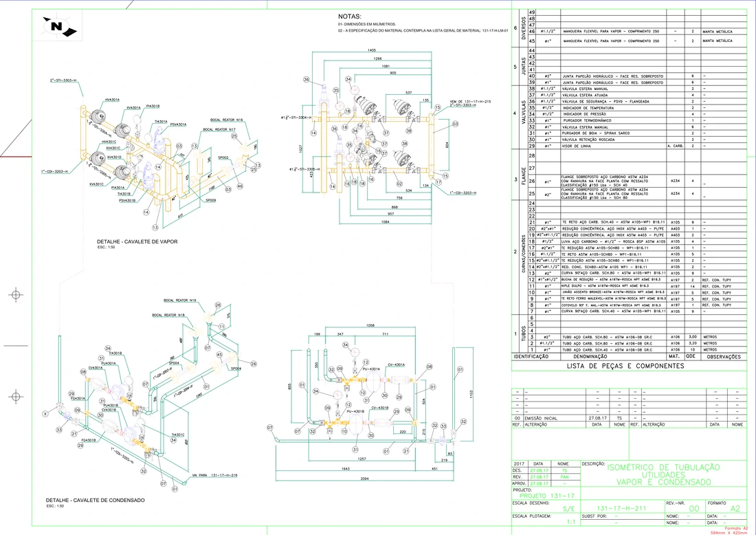Select the "1405" top dimension
756x535 pixels.
click(372, 50)
